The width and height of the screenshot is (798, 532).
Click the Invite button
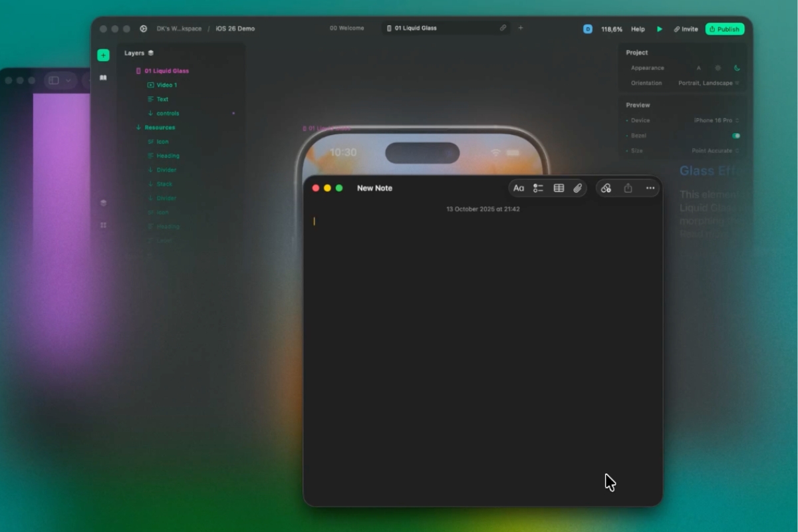coord(686,29)
